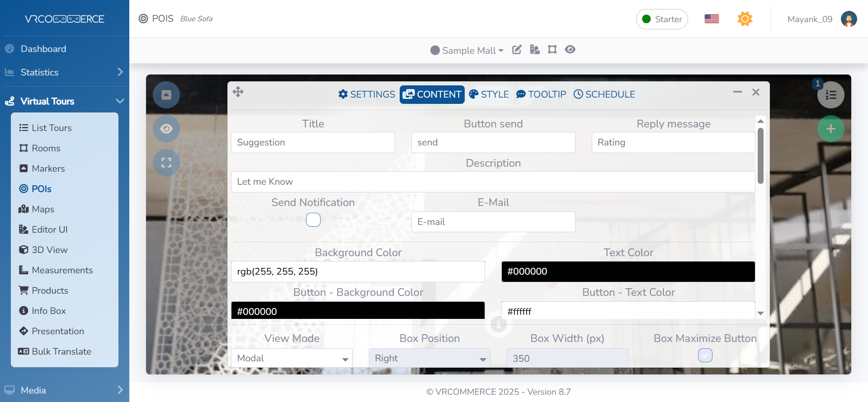
Task: Click the fullscreen icon on viewer
Action: 166,163
